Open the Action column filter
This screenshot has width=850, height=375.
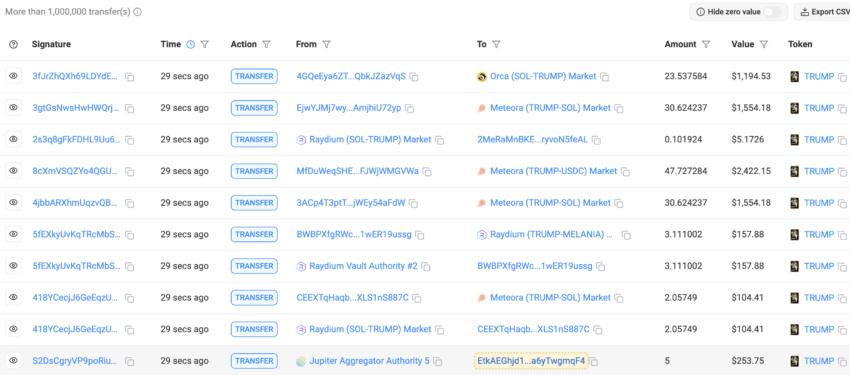266,44
